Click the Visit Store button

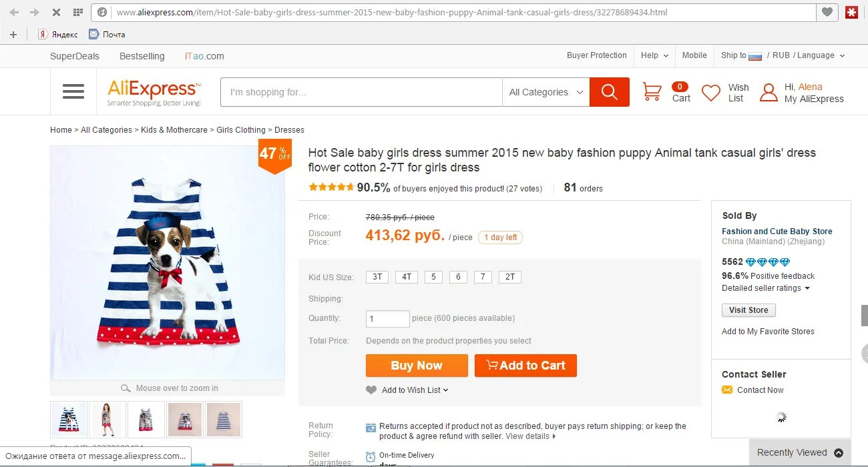coord(748,310)
